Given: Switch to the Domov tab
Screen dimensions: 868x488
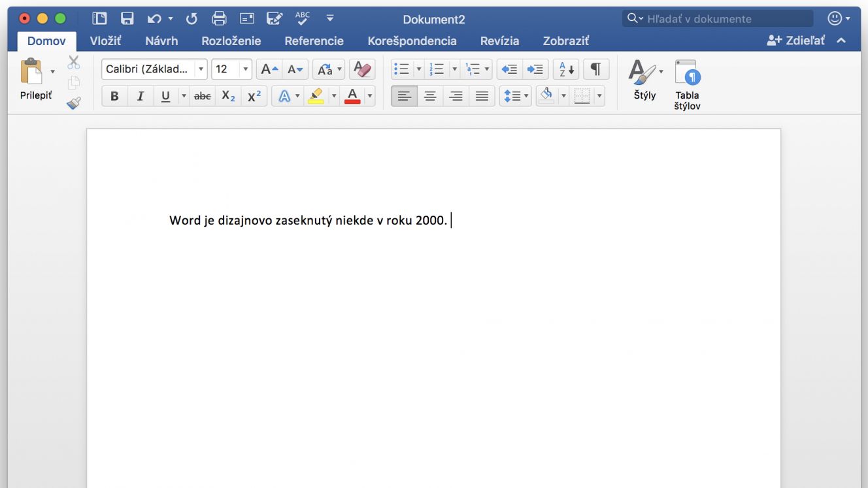Looking at the screenshot, I should 46,41.
